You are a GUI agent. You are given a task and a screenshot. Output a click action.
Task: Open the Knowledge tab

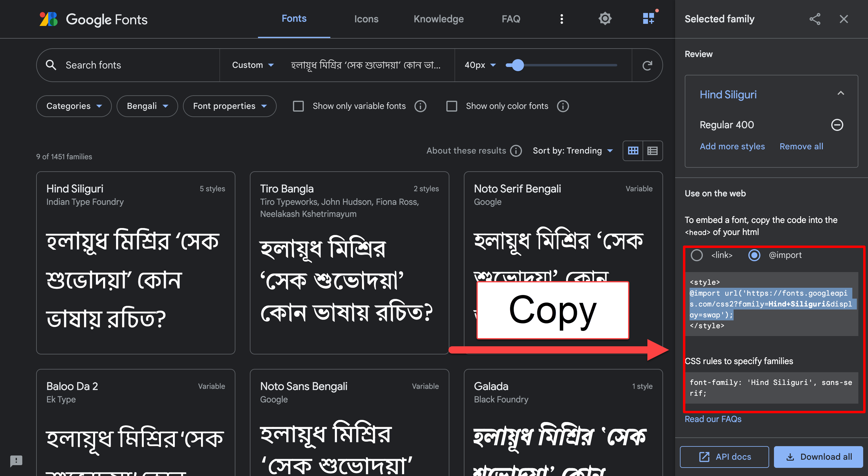[x=439, y=19]
